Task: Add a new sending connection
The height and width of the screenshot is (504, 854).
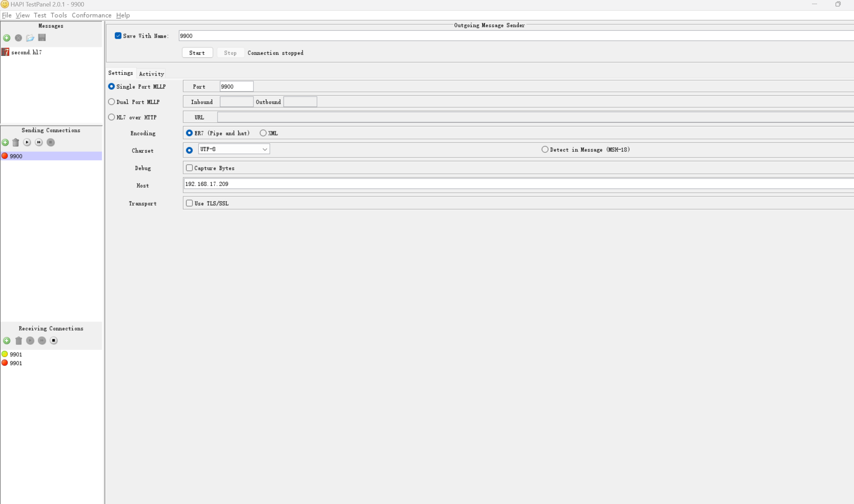Action: point(5,142)
